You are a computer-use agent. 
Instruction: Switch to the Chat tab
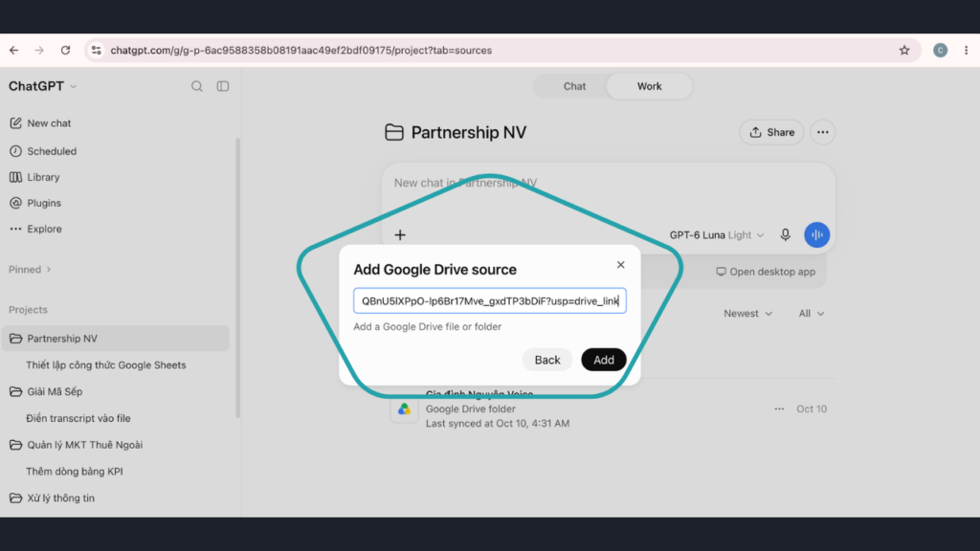point(574,86)
